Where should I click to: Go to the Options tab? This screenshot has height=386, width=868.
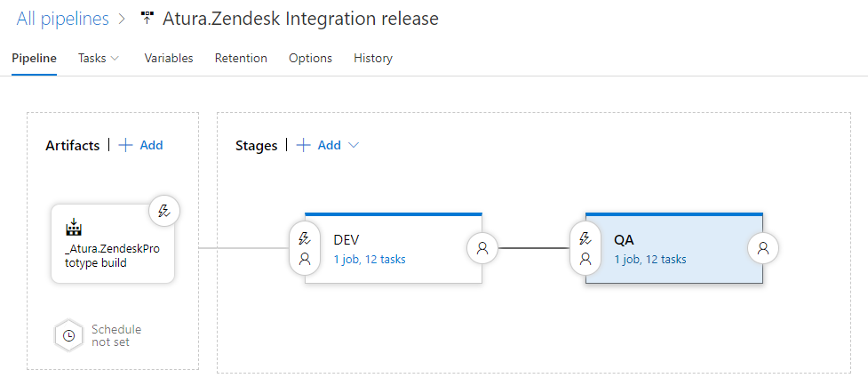point(311,58)
